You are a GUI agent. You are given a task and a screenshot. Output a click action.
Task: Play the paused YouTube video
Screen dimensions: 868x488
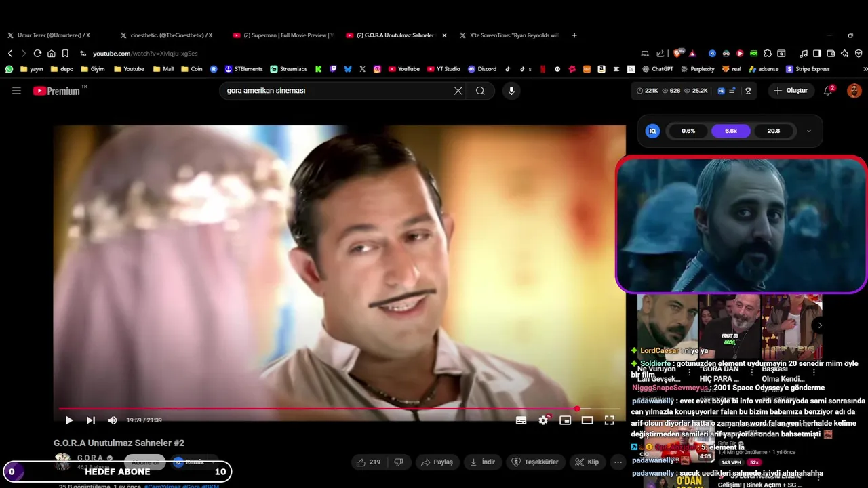(x=68, y=420)
